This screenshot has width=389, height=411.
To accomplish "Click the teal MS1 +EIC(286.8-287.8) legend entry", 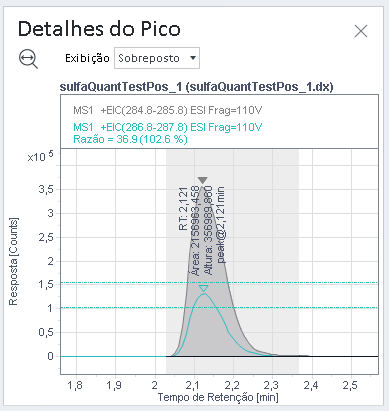I will click(167, 127).
